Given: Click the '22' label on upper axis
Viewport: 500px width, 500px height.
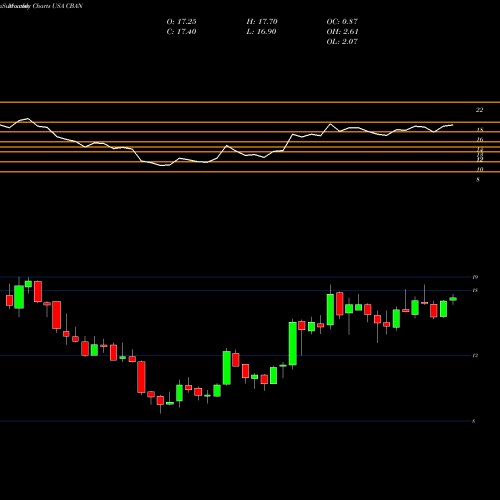Looking at the screenshot, I should pos(479,110).
